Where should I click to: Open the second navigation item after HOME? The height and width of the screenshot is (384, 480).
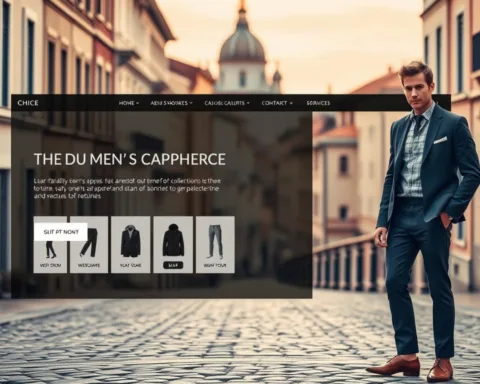(169, 103)
